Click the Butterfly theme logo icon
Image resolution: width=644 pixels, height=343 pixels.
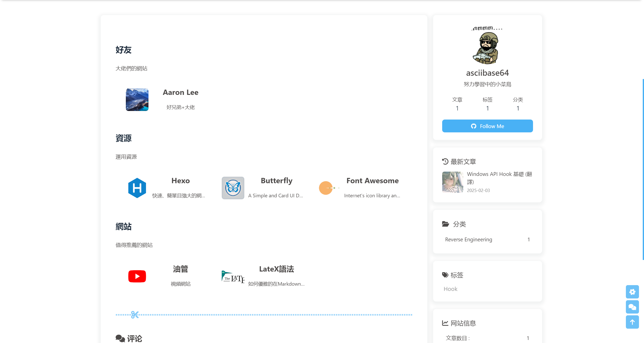coord(233,188)
